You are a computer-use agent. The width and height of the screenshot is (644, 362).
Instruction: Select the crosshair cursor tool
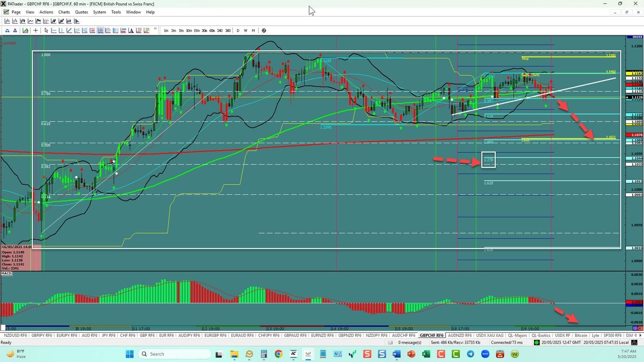tap(36, 30)
